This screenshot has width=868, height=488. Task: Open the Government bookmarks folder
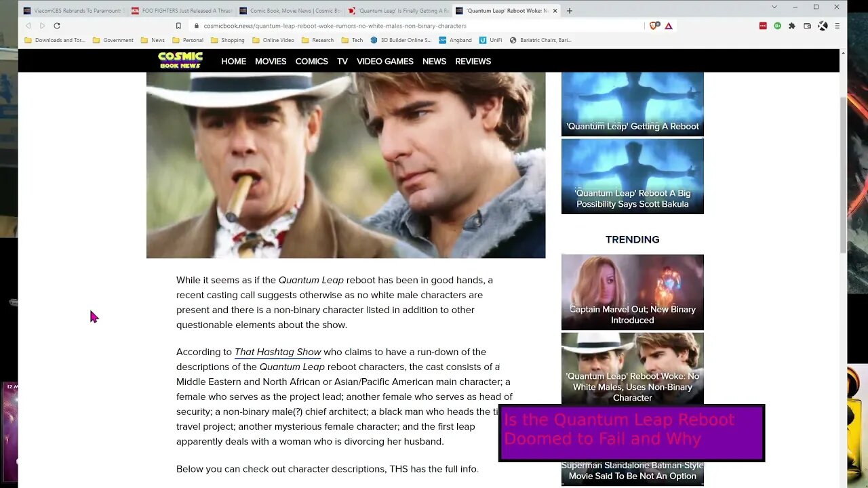(x=113, y=40)
